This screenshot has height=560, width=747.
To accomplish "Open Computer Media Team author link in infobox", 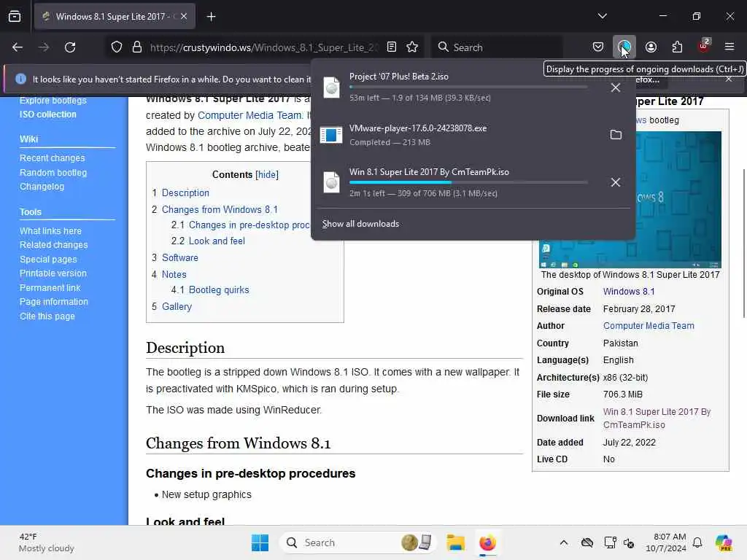I will [649, 326].
